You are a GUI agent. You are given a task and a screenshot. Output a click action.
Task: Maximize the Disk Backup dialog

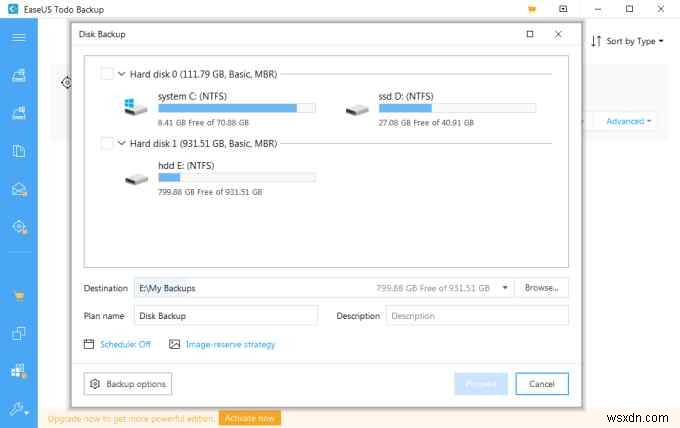click(530, 34)
